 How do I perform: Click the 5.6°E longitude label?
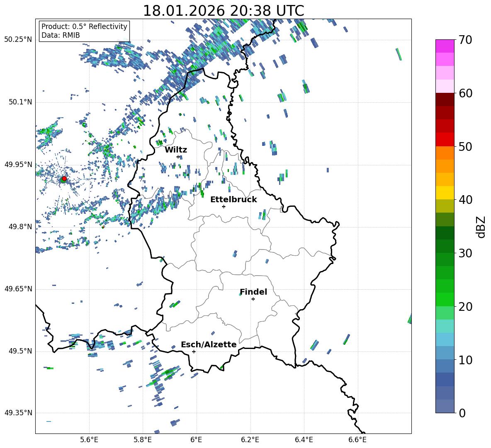tap(89, 440)
